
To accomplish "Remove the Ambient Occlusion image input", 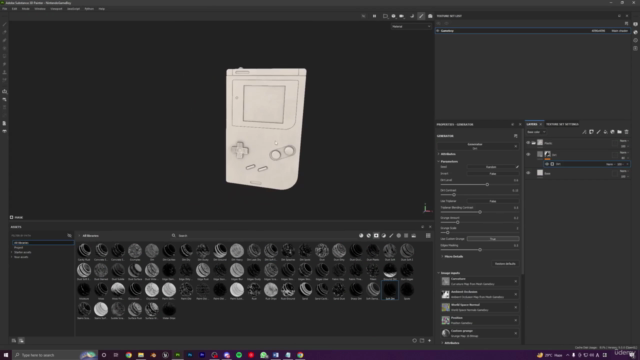I will click(516, 294).
